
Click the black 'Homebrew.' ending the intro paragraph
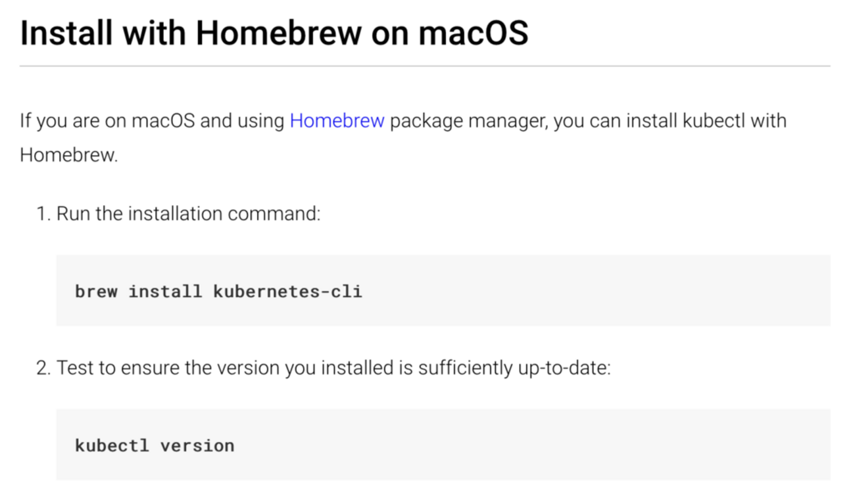click(x=69, y=155)
